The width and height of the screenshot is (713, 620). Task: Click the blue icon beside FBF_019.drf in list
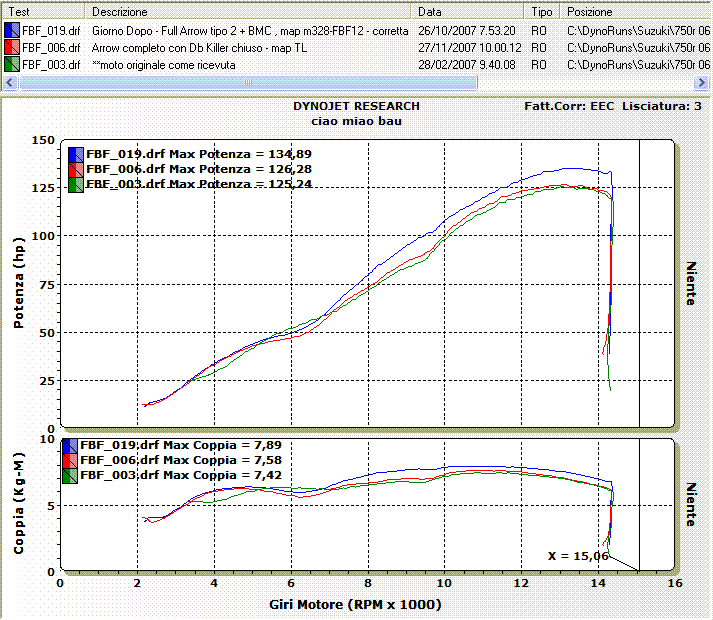(x=12, y=32)
